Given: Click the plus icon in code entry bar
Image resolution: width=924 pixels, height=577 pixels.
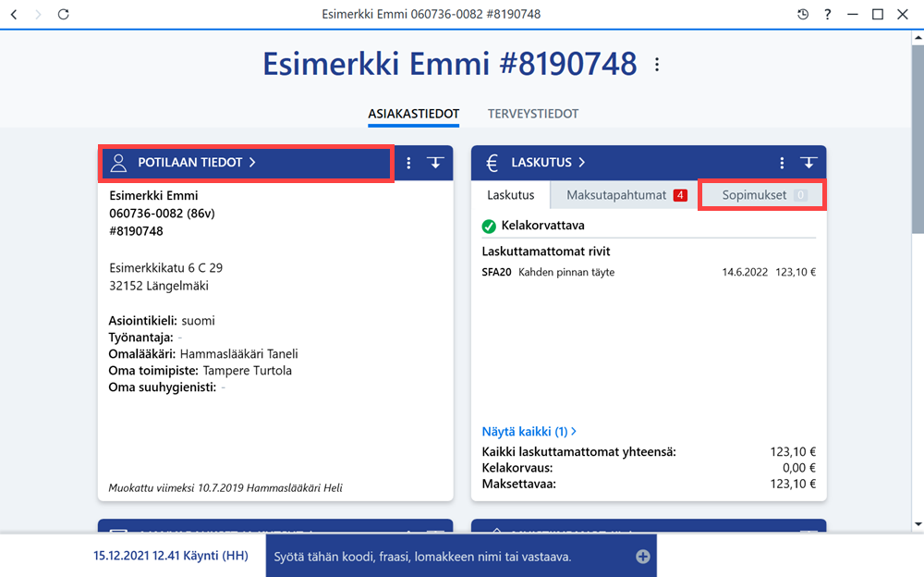Looking at the screenshot, I should tap(643, 557).
